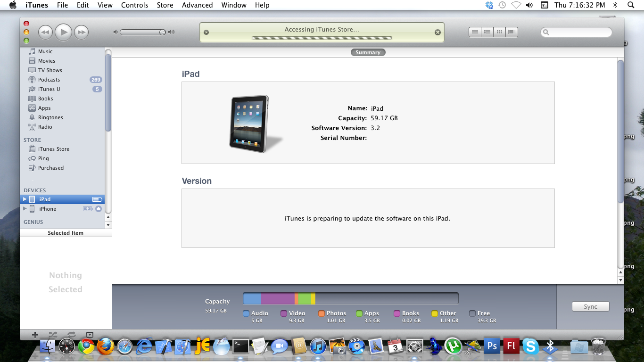This screenshot has height=362, width=644.
Task: Click the add playlist plus button
Action: [x=35, y=335]
